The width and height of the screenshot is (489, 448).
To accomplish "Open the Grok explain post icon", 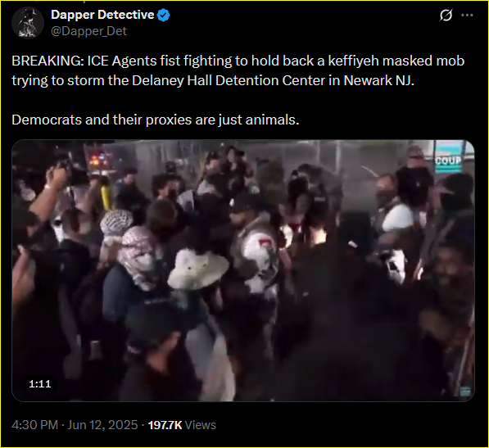I will [446, 15].
